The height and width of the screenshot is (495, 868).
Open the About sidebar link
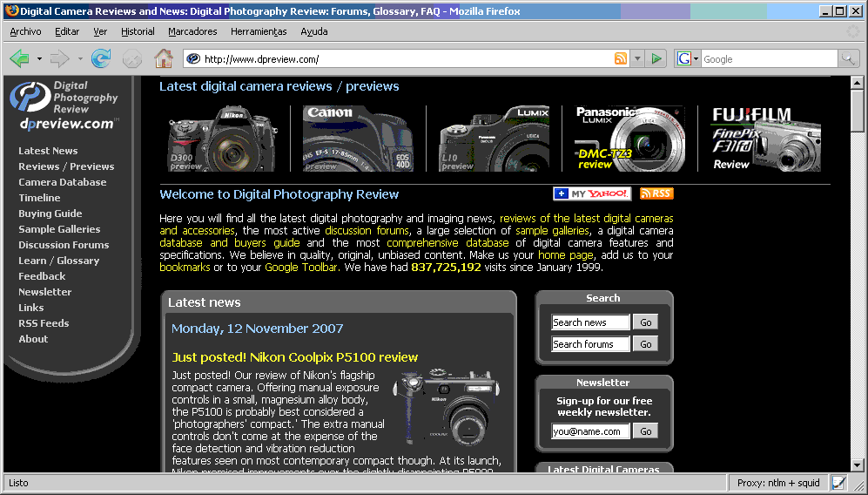33,339
